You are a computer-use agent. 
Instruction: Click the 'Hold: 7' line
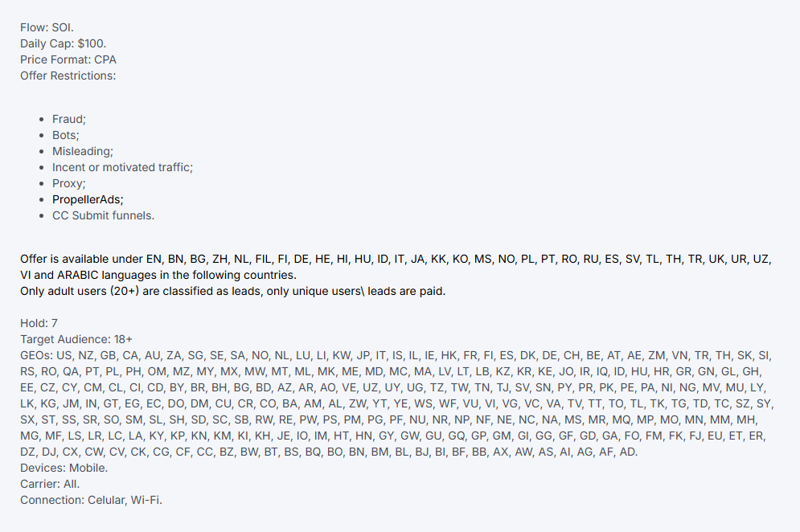39,323
